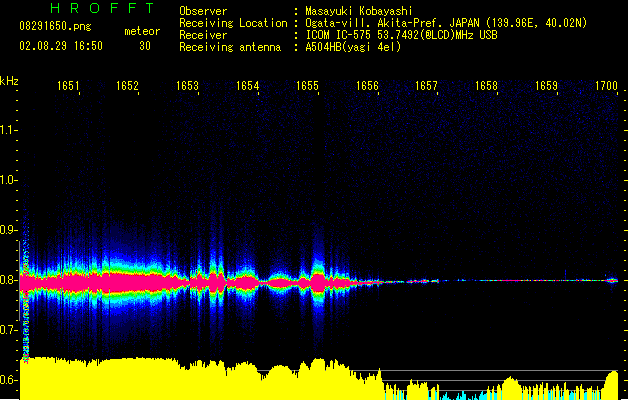This screenshot has width=629, height=400.
Task: Click the 0.8 kHz axis label
Action: (x=8, y=280)
